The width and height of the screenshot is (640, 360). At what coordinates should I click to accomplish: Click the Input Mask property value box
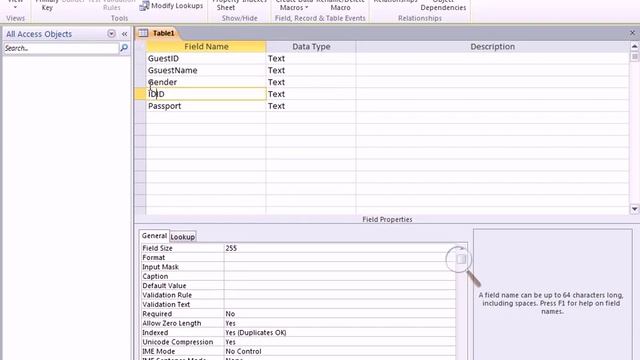(339, 267)
